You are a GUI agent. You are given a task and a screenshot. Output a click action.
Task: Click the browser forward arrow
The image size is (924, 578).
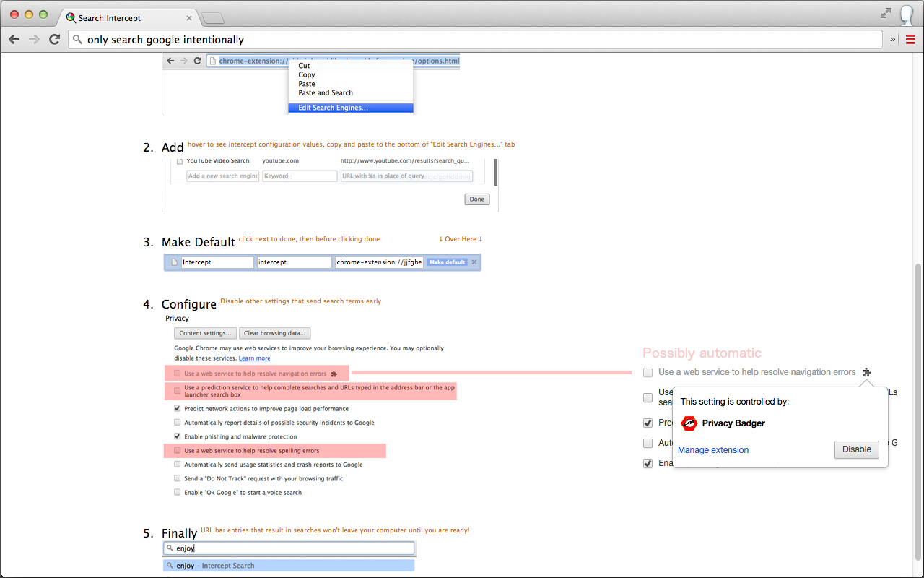click(34, 40)
